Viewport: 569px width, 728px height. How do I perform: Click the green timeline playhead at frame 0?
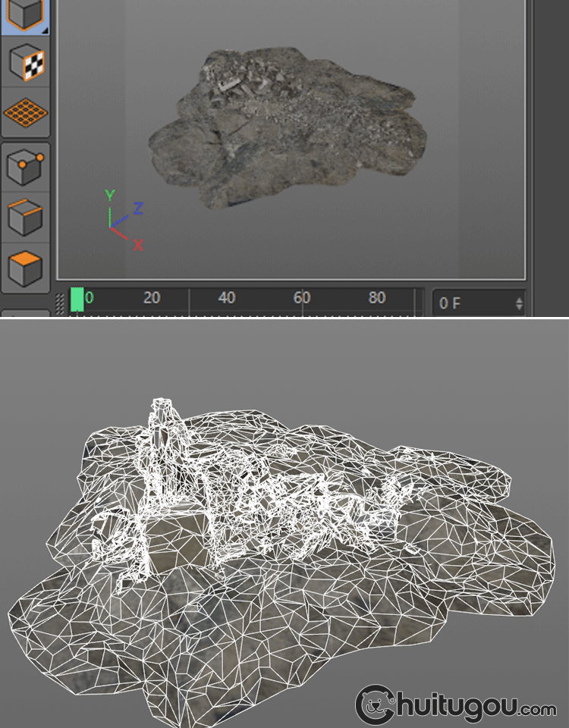point(77,300)
